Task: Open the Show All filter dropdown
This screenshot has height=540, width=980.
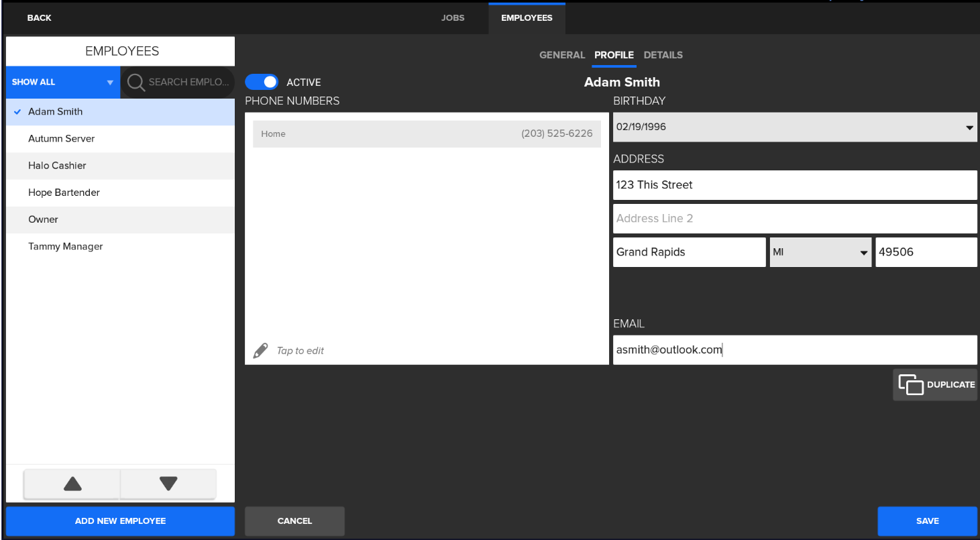Action: coord(62,82)
